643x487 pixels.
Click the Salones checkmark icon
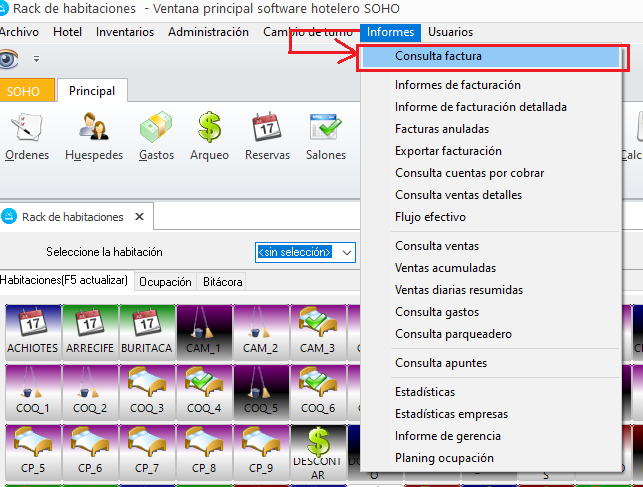[325, 136]
